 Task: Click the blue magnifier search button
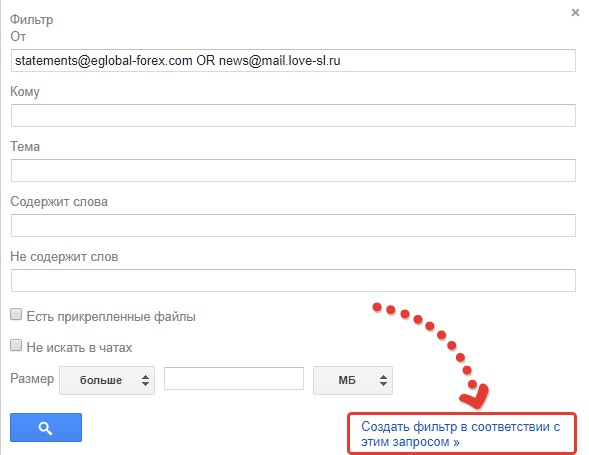tap(46, 428)
